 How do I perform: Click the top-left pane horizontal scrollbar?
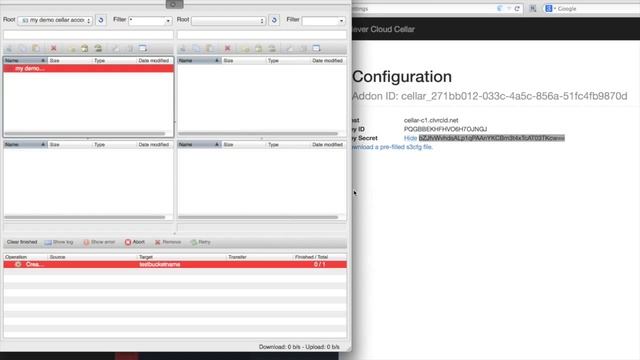click(85, 133)
